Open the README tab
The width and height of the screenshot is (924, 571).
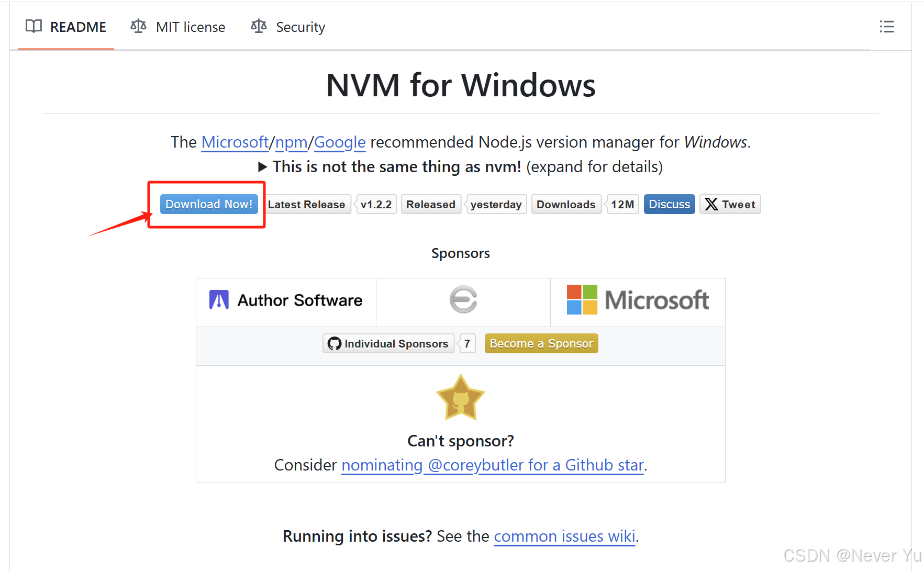(66, 27)
